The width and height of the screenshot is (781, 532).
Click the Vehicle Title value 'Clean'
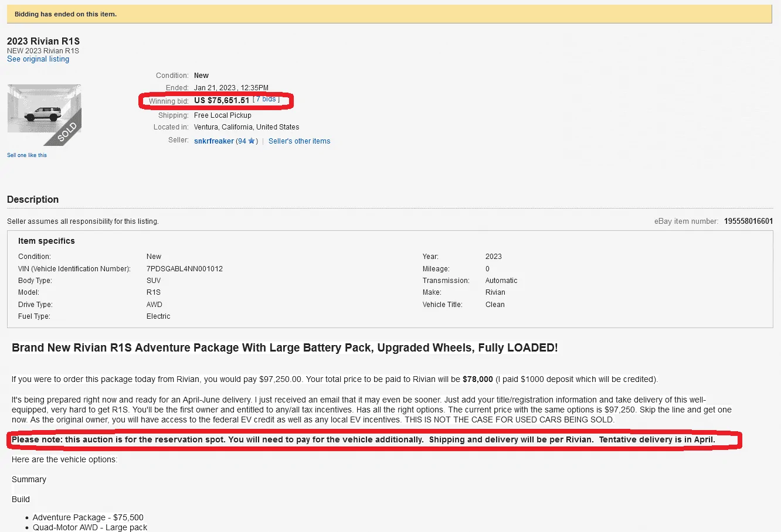tap(495, 305)
